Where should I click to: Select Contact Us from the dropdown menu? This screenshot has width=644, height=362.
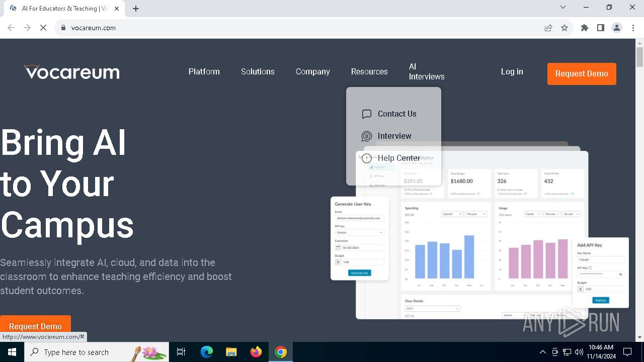click(397, 114)
